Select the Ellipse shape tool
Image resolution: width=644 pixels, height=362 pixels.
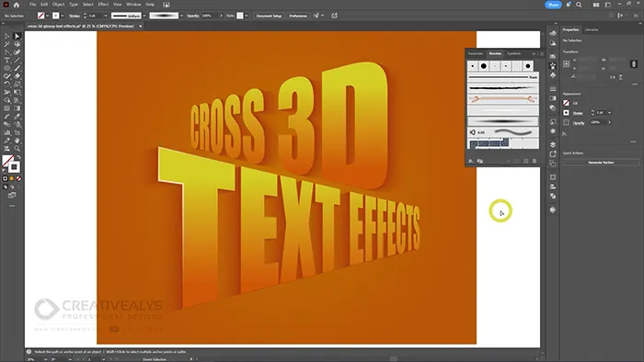coord(7,69)
